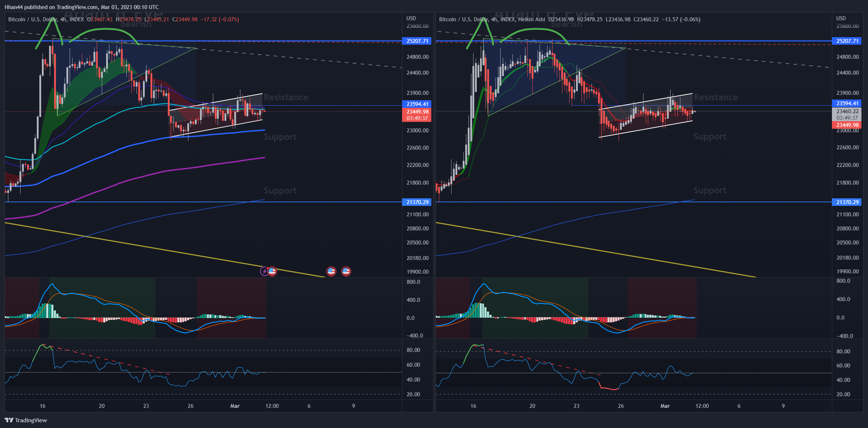This screenshot has height=428, width=868.
Task: Click the −17.32 (−0.07%) change value
Action: [220, 19]
